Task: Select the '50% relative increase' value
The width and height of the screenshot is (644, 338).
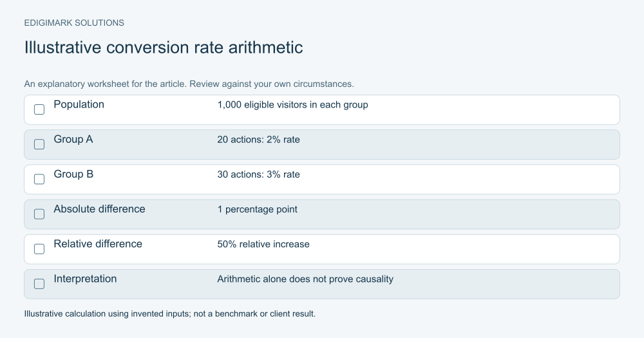Action: click(263, 245)
